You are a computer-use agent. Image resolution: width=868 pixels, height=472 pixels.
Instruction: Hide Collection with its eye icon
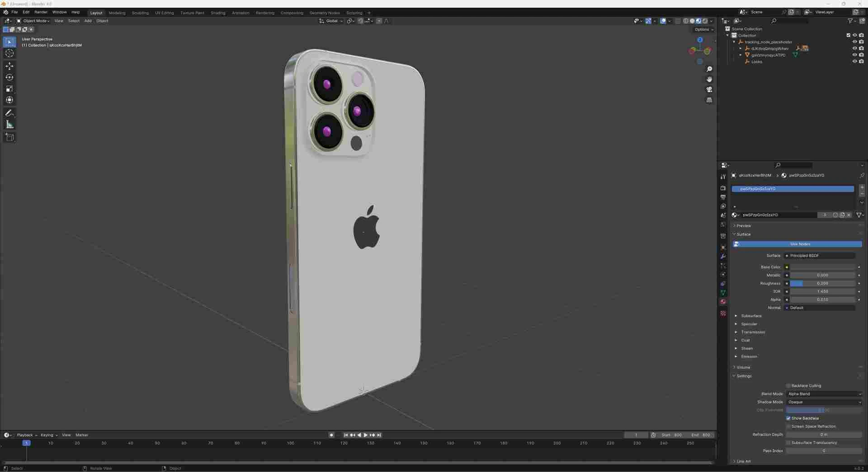[x=854, y=35]
